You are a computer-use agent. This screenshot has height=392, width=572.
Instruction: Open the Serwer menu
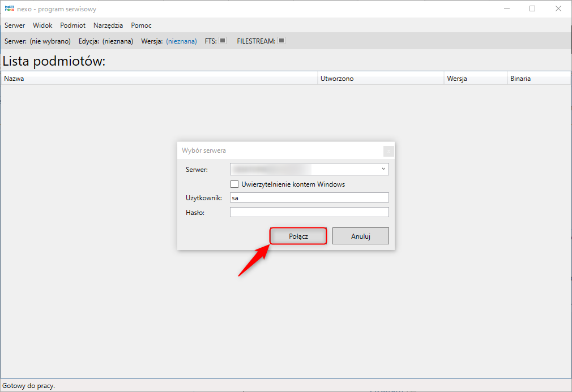pos(15,25)
